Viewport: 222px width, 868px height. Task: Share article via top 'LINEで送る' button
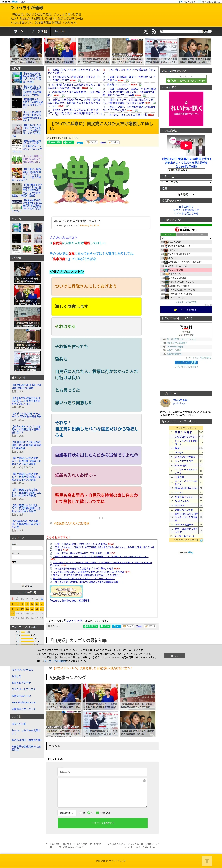tap(54, 142)
